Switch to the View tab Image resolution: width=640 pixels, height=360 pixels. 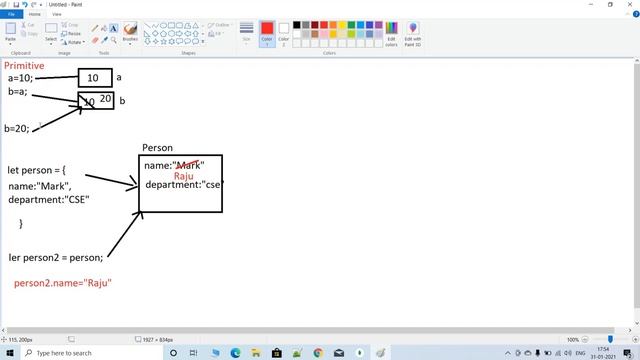tap(57, 14)
